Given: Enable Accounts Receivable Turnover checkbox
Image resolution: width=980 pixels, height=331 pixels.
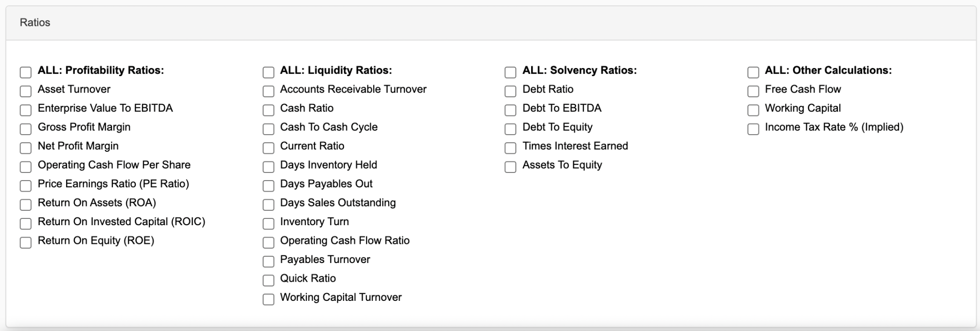Looking at the screenshot, I should (268, 91).
